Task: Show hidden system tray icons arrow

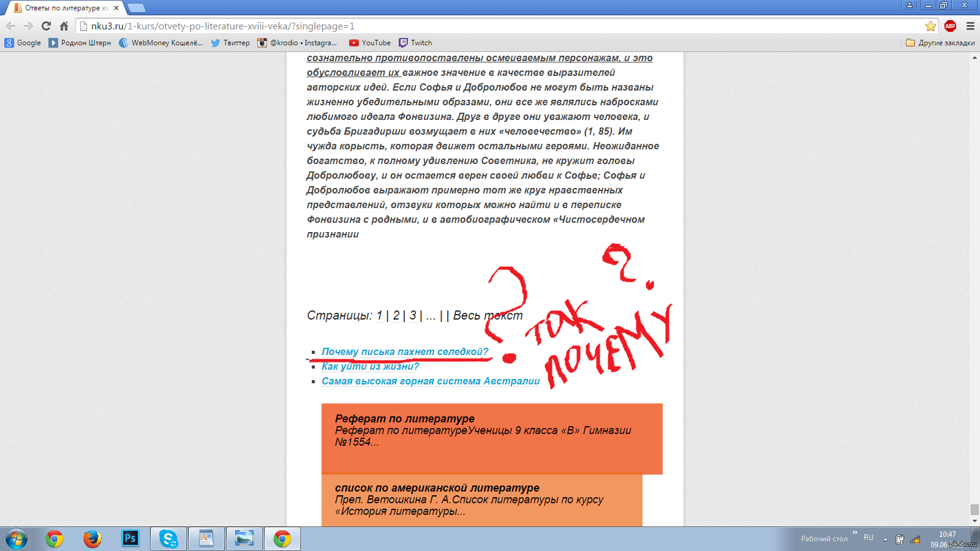Action: [x=884, y=539]
